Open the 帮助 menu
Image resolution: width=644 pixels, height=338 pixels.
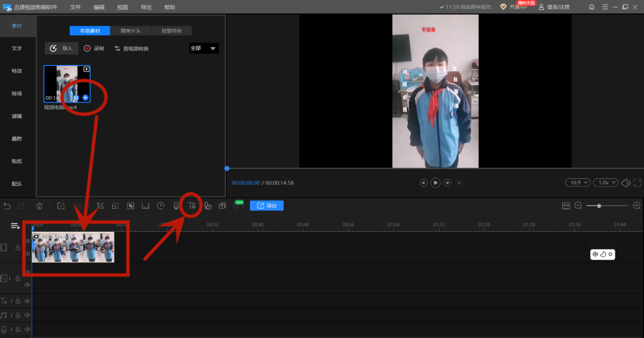coord(169,7)
